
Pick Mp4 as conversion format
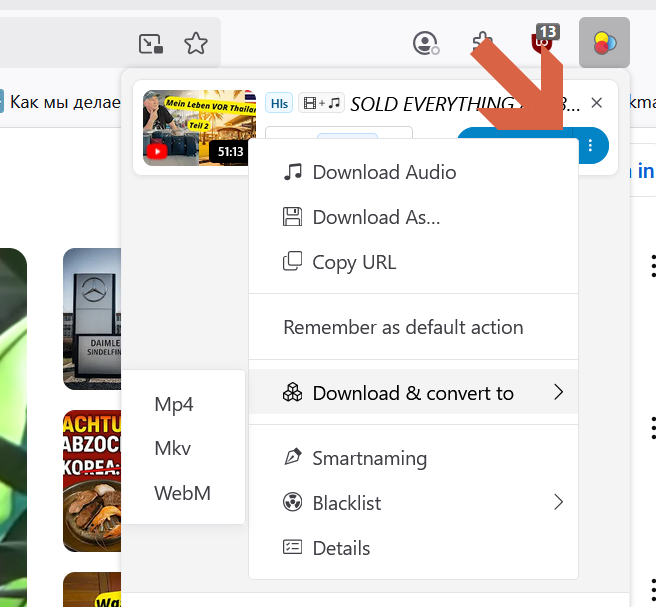click(174, 404)
